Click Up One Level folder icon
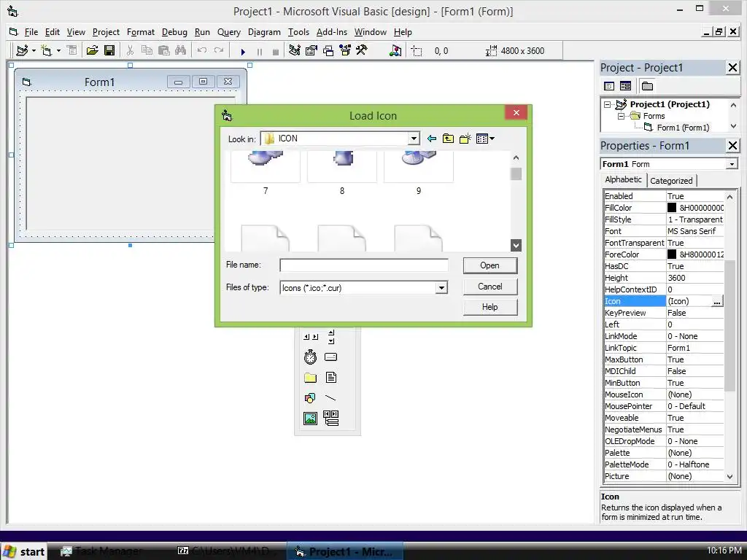 point(449,139)
